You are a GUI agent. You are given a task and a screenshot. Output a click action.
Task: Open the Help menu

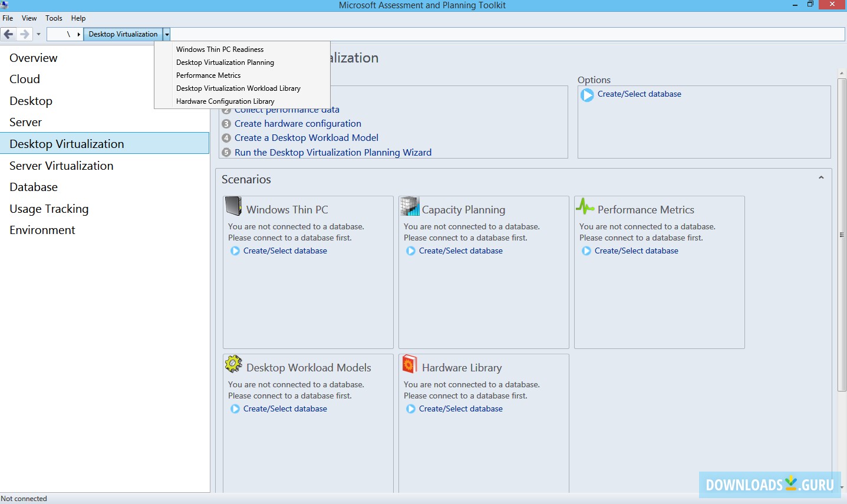point(78,18)
